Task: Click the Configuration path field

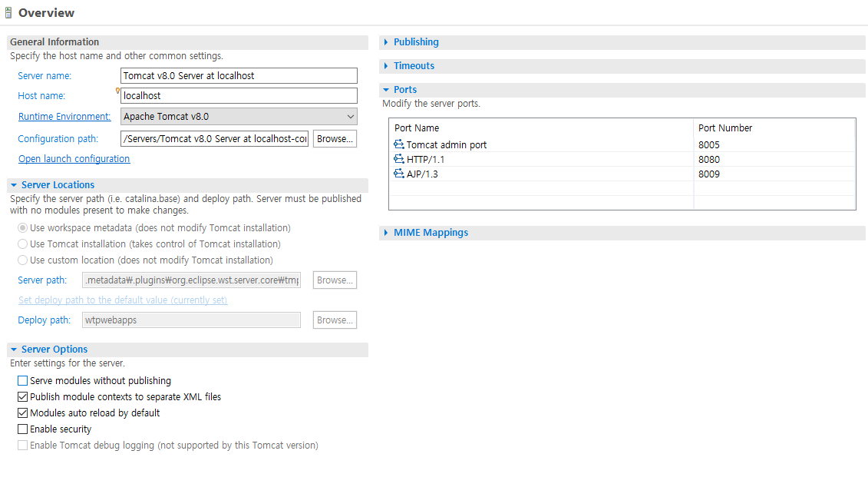Action: (x=215, y=138)
